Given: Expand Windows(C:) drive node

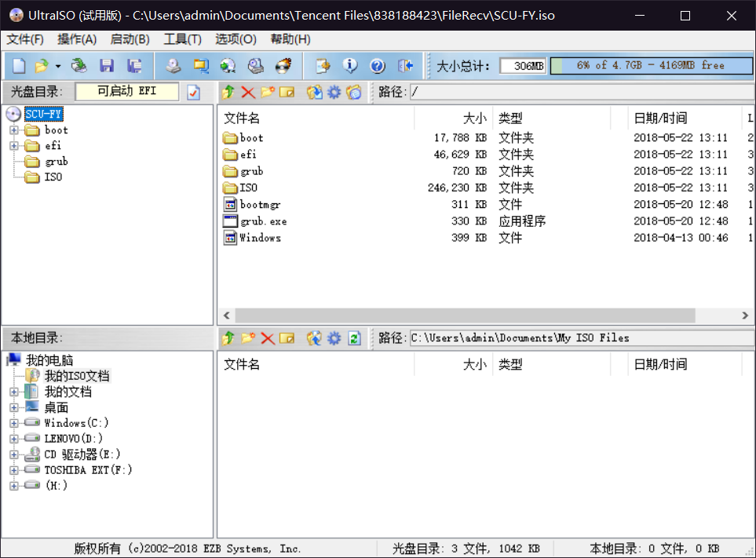Looking at the screenshot, I should (x=14, y=423).
